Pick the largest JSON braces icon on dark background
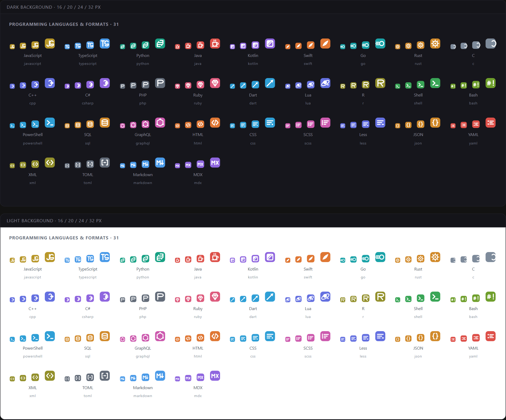Image resolution: width=506 pixels, height=420 pixels. pyautogui.click(x=435, y=123)
